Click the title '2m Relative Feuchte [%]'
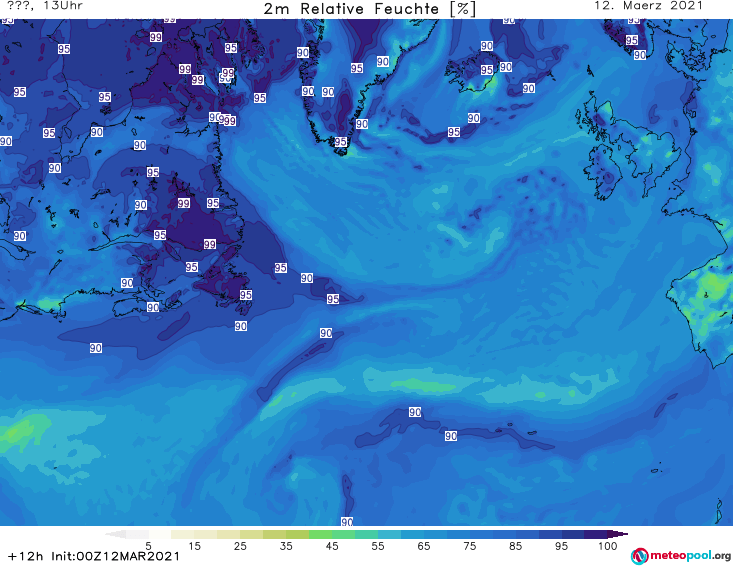Image resolution: width=733 pixels, height=566 pixels. (x=369, y=9)
